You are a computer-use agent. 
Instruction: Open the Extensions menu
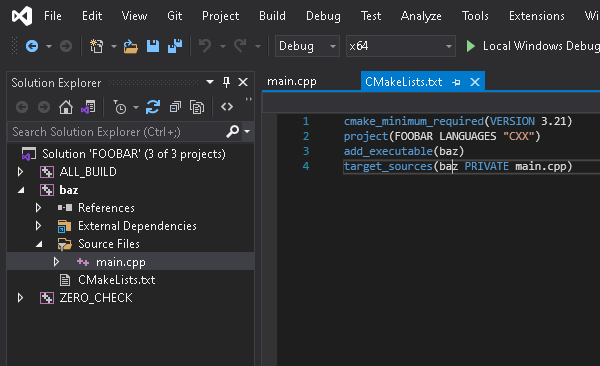tap(536, 16)
